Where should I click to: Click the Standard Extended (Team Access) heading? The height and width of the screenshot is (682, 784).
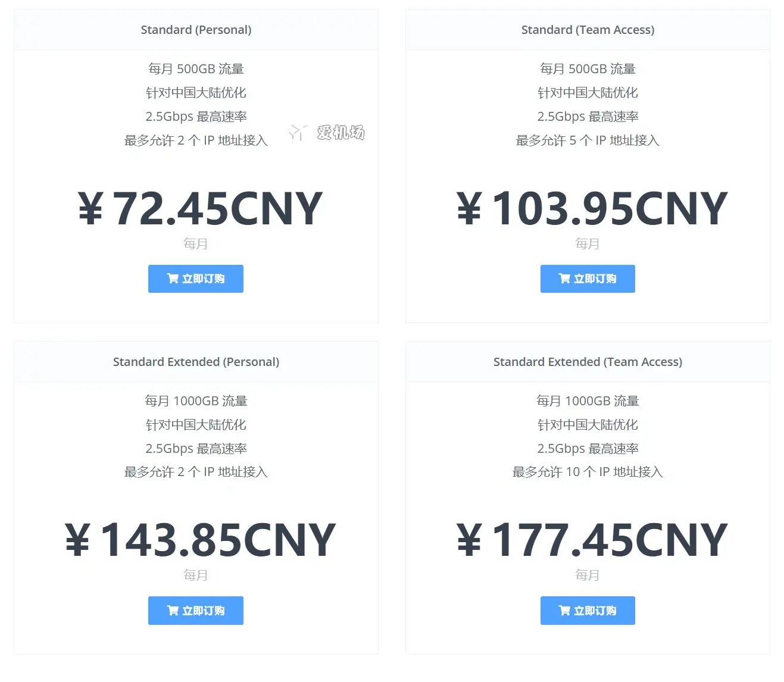pos(588,362)
